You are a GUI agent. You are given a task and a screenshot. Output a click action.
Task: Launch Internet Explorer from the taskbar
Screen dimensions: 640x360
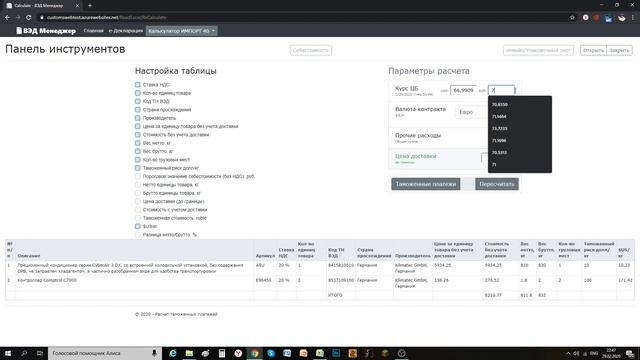point(173,353)
